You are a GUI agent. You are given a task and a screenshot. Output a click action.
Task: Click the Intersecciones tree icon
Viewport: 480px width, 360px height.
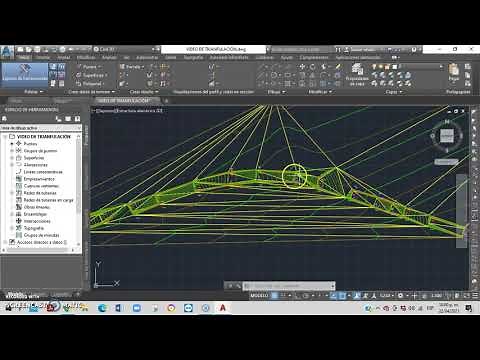pos(19,221)
